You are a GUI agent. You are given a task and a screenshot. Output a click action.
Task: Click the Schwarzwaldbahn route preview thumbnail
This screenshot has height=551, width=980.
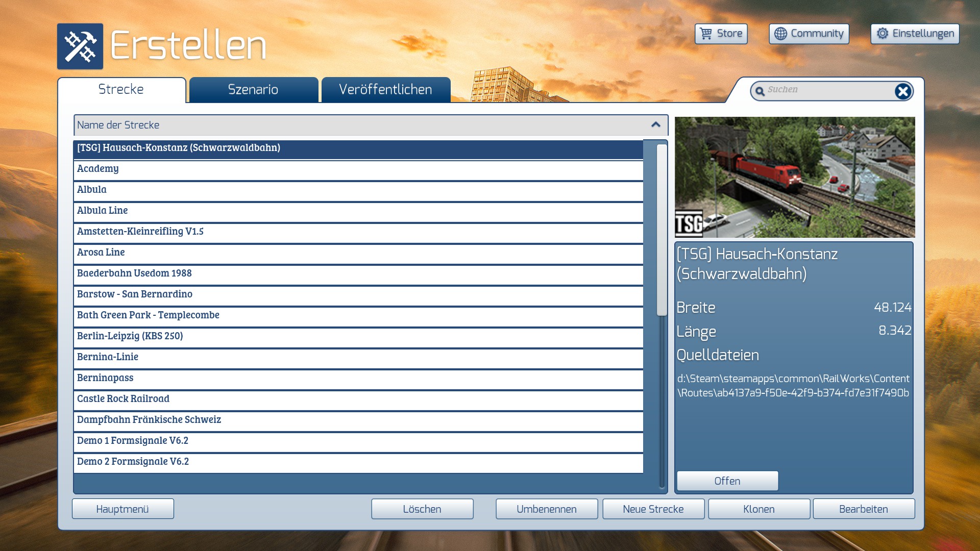click(795, 177)
